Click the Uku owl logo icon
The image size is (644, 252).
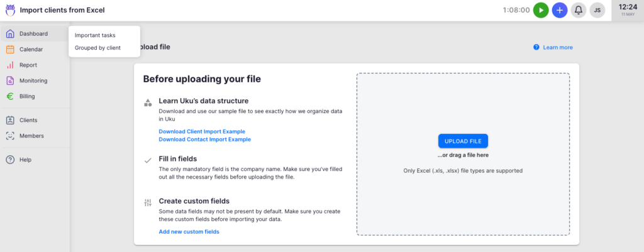(x=10, y=10)
